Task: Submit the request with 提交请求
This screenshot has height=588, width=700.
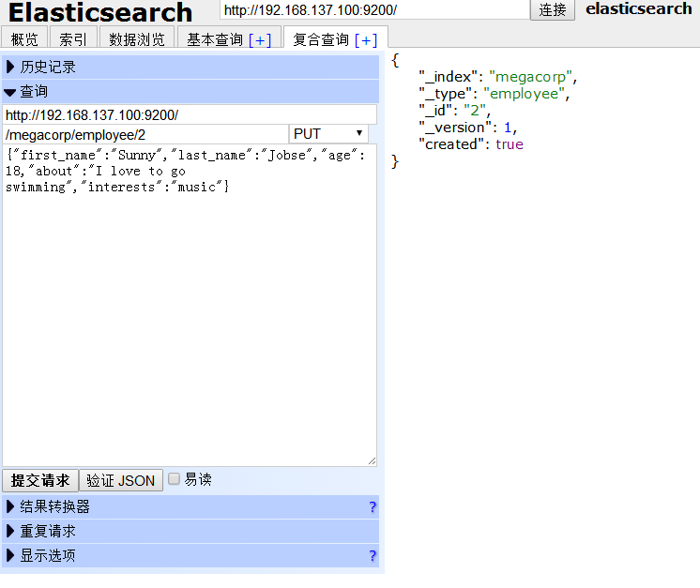Action: click(40, 480)
